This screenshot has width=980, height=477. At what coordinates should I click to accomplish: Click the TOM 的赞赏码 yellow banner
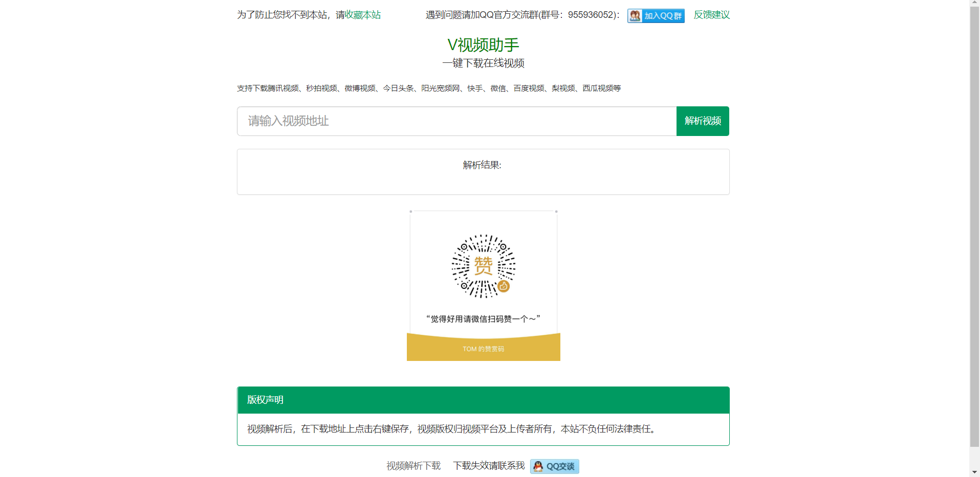coord(483,348)
